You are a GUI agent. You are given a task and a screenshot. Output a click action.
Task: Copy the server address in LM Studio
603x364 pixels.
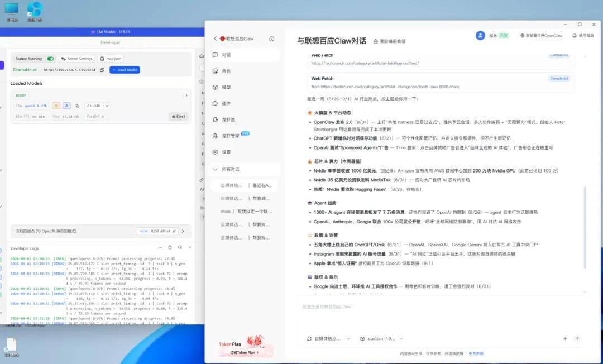tap(102, 70)
